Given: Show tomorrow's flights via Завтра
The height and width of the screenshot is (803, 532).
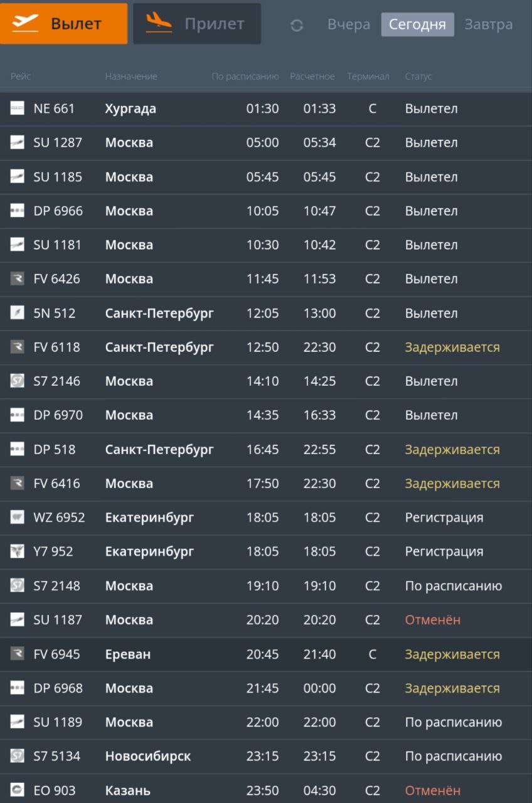Looking at the screenshot, I should [x=488, y=24].
